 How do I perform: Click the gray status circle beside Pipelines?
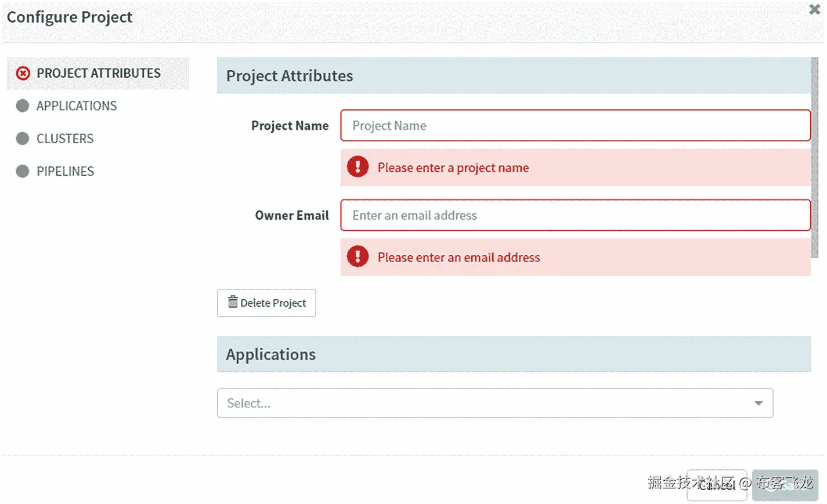pyautogui.click(x=23, y=171)
